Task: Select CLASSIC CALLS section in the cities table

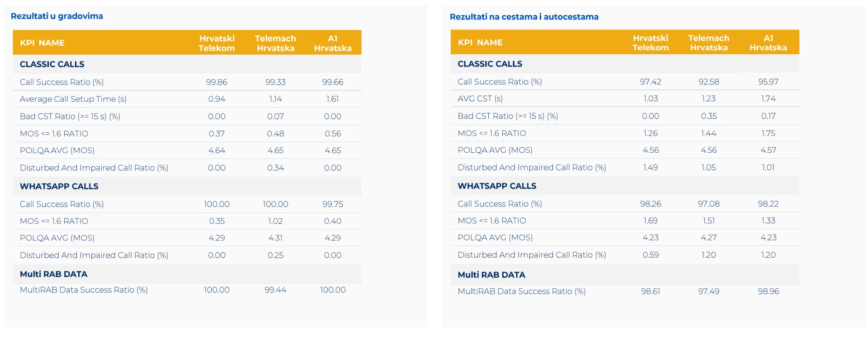Action: (52, 64)
